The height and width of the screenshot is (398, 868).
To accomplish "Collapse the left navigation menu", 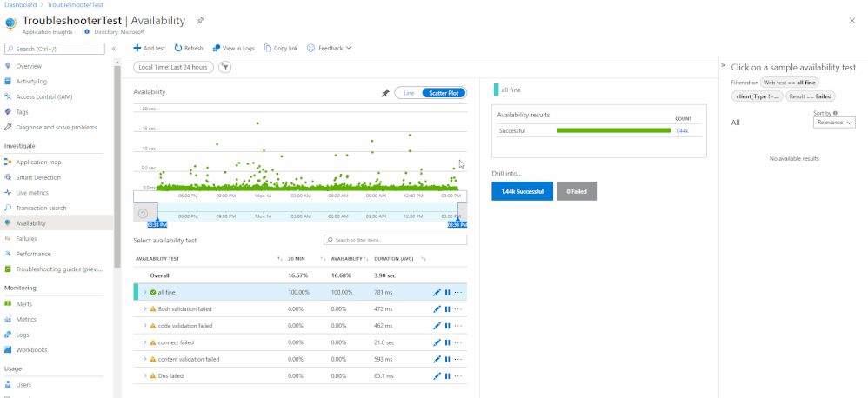I will pos(113,49).
